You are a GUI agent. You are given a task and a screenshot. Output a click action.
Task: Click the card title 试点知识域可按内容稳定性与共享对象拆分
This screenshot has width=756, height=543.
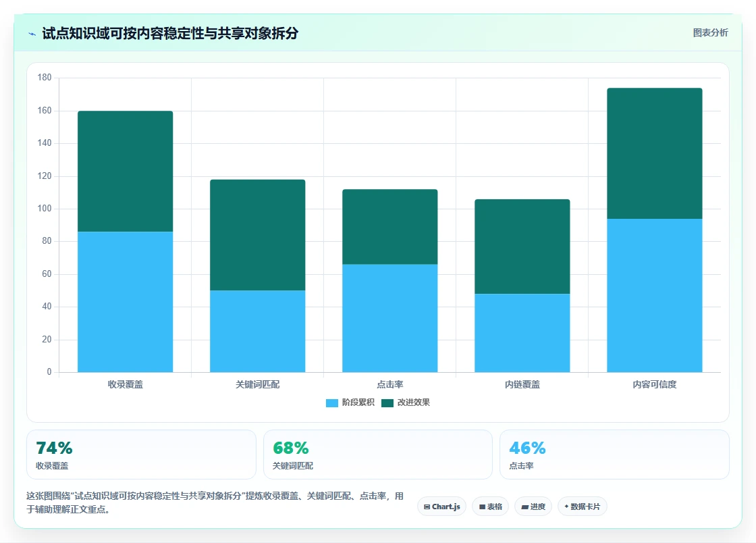pos(170,33)
